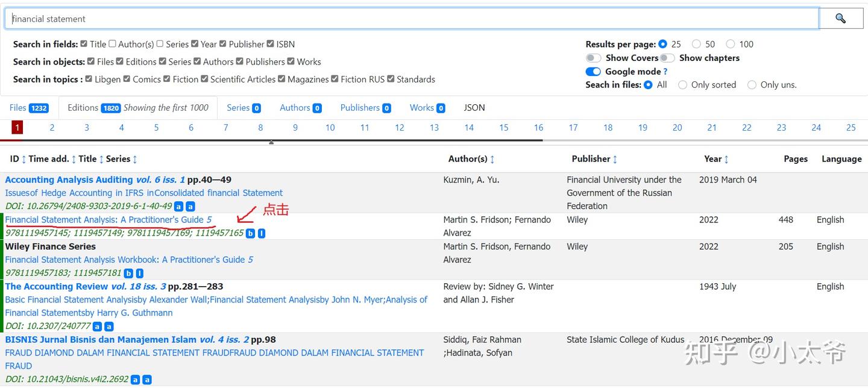Turn on the Show Covers switch
The width and height of the screenshot is (868, 388).
(594, 58)
